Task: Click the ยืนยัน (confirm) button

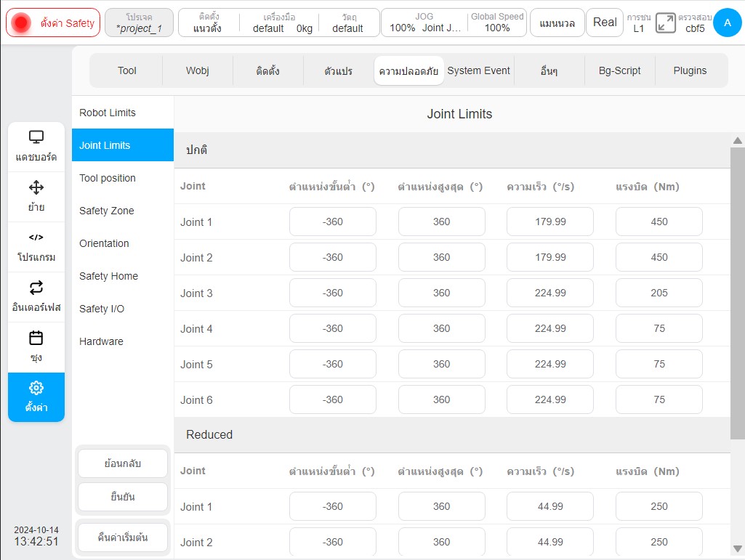Action: (123, 497)
